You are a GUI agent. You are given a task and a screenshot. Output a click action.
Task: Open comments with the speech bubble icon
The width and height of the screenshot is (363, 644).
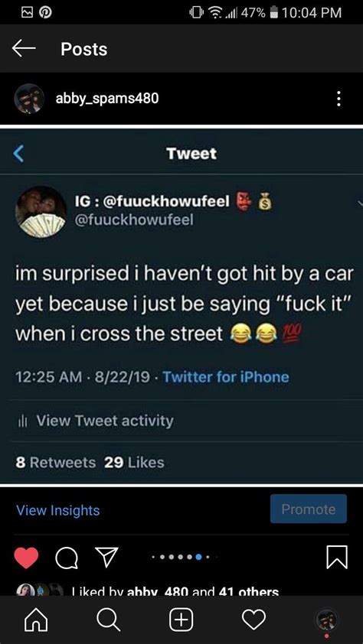tap(67, 558)
